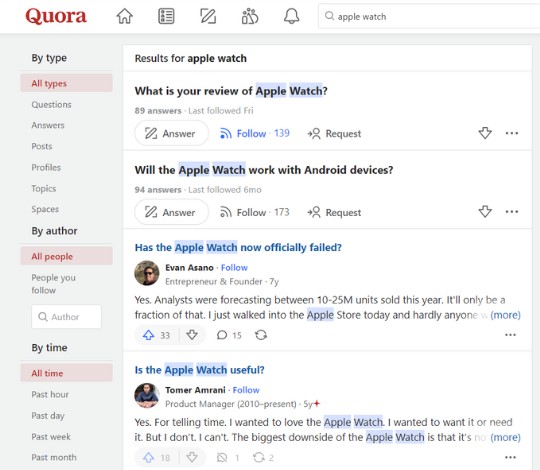Filter results to Past week
This screenshot has height=470, width=540.
tap(51, 437)
